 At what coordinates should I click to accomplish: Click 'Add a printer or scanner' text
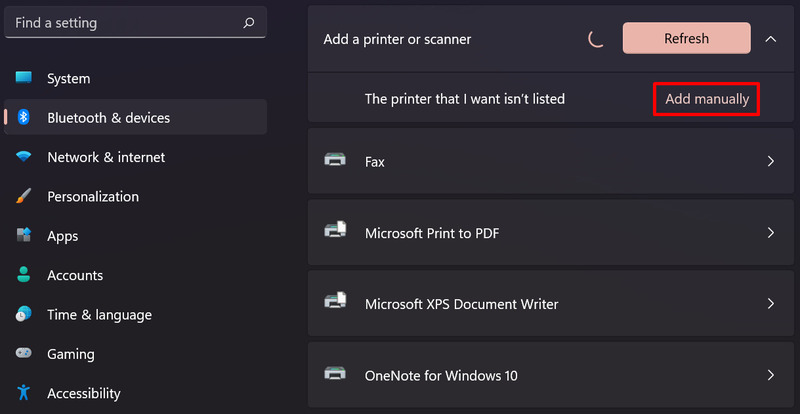coord(397,39)
